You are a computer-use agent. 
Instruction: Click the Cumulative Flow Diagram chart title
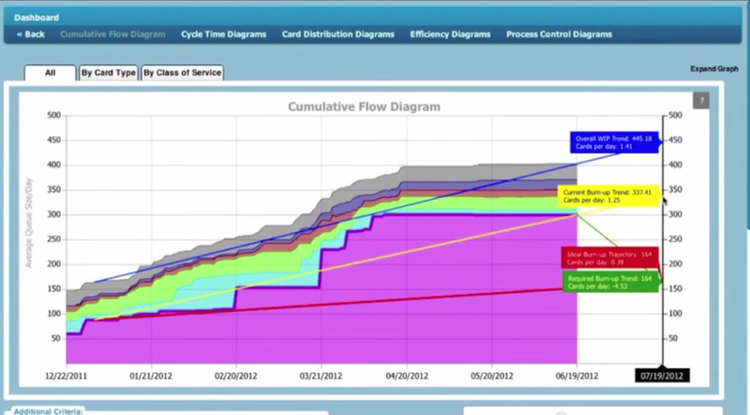pyautogui.click(x=364, y=106)
